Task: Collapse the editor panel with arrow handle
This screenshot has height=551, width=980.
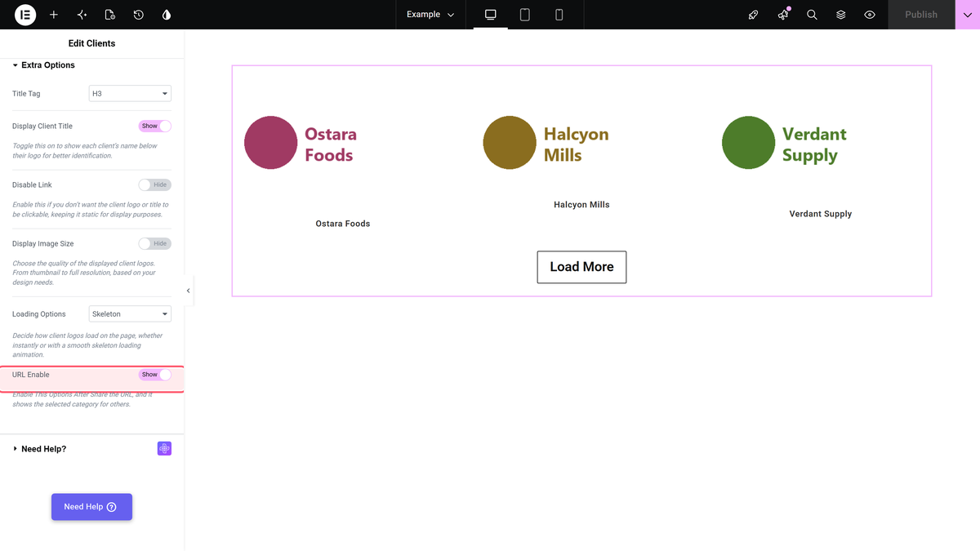Action: (189, 291)
